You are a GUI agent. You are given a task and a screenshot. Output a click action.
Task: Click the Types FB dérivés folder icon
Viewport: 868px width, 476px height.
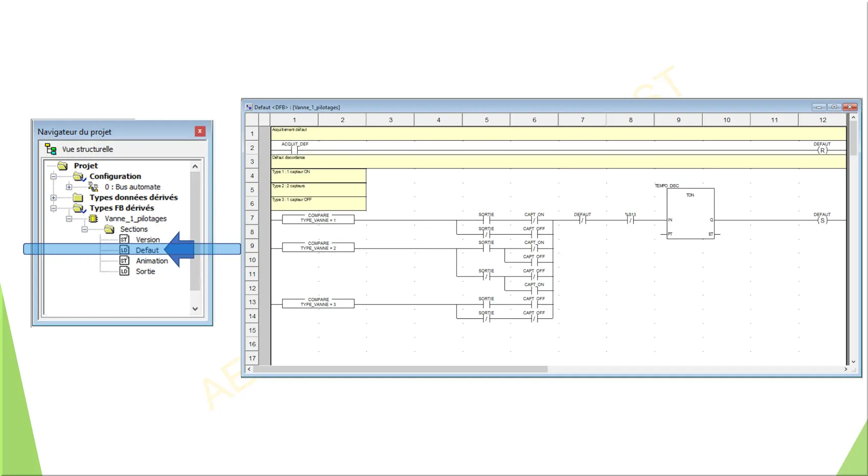(79, 208)
